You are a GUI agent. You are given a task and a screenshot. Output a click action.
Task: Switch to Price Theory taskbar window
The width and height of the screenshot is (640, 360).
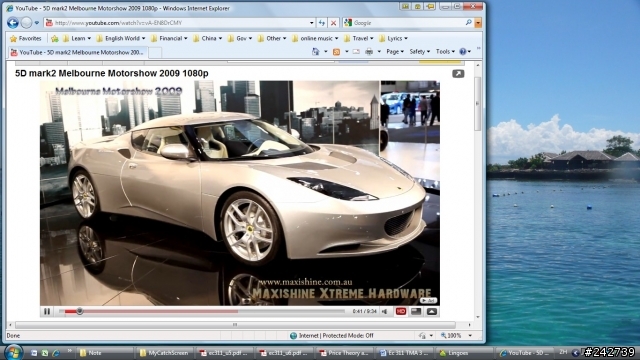(x=345, y=353)
